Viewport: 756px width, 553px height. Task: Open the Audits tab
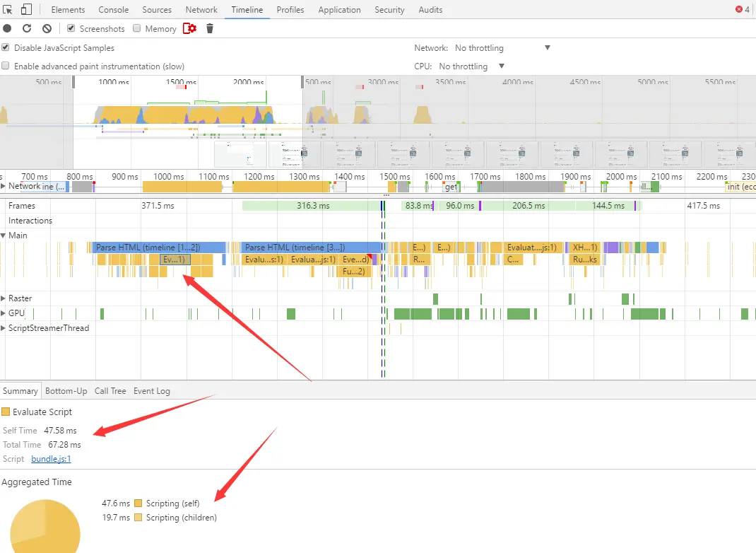click(x=430, y=10)
